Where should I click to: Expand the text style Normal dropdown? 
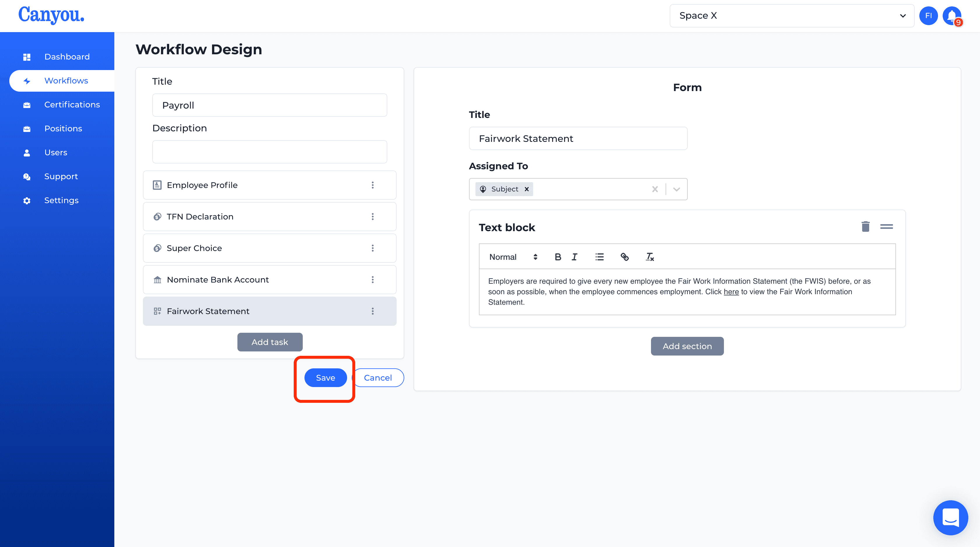(x=512, y=257)
